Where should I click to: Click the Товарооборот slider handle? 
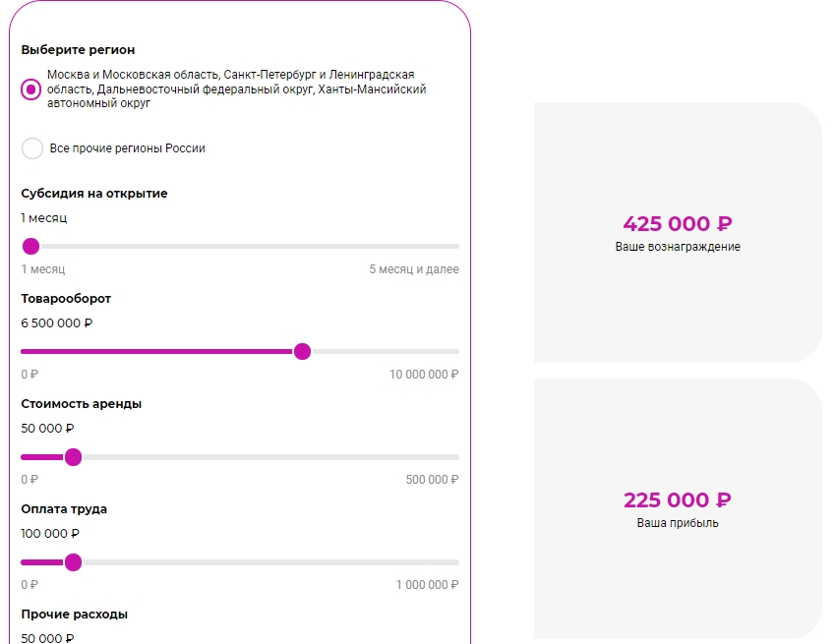coord(302,351)
